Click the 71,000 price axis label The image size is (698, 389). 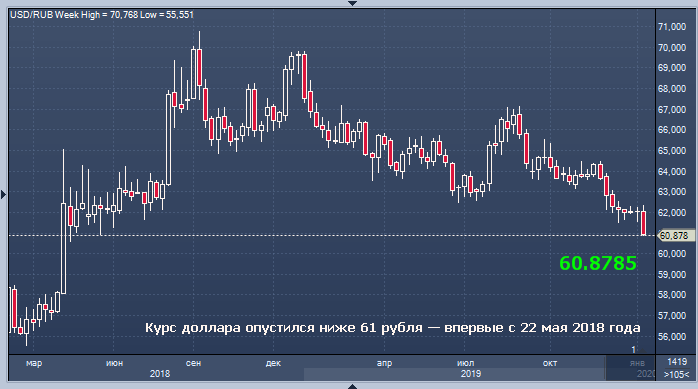[672, 27]
